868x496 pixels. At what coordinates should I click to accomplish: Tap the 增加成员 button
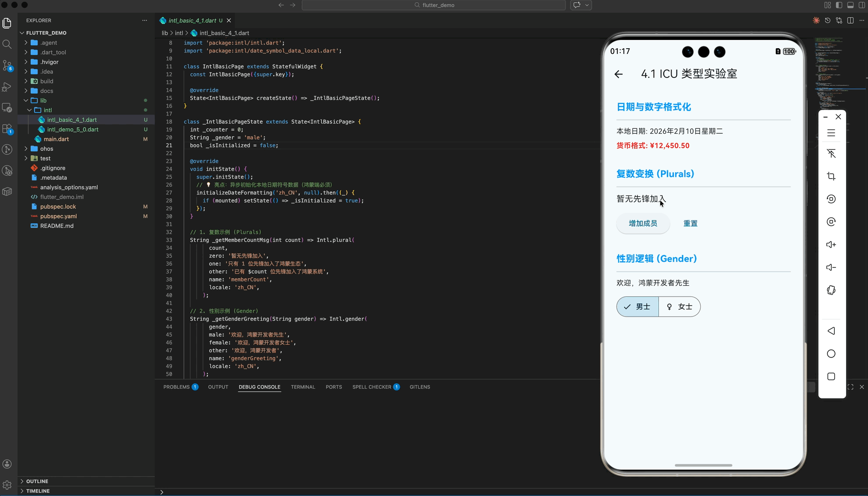pyautogui.click(x=643, y=223)
